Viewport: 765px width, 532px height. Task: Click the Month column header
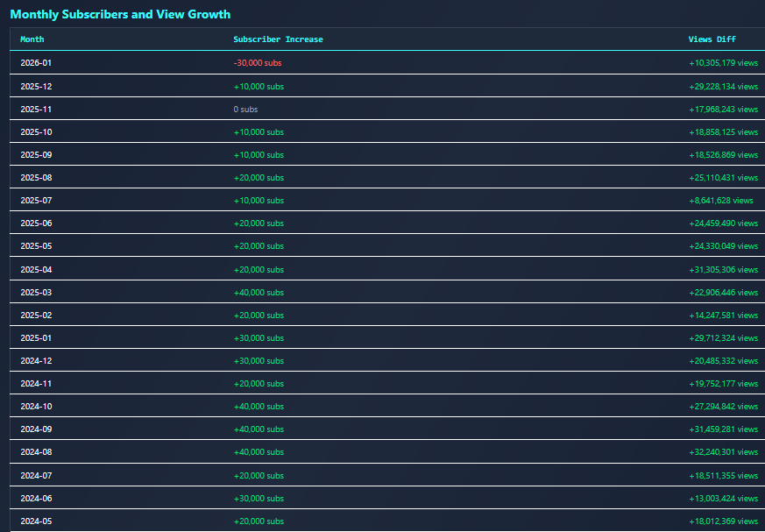click(32, 39)
